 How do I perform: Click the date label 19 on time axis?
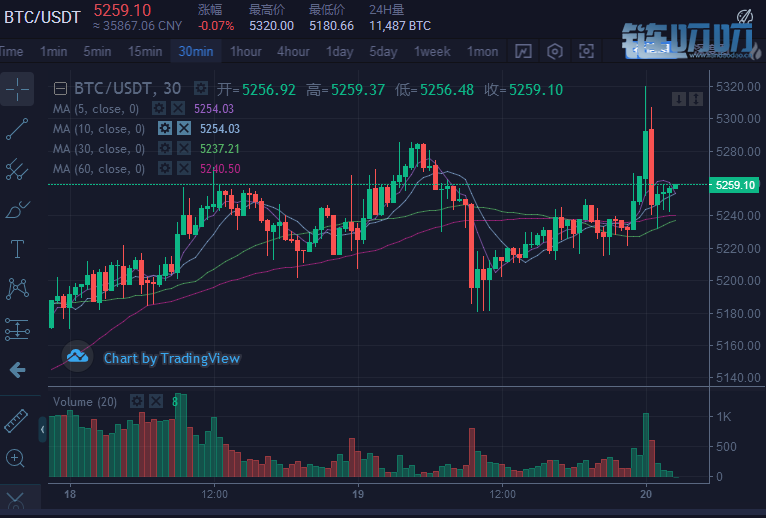(358, 494)
